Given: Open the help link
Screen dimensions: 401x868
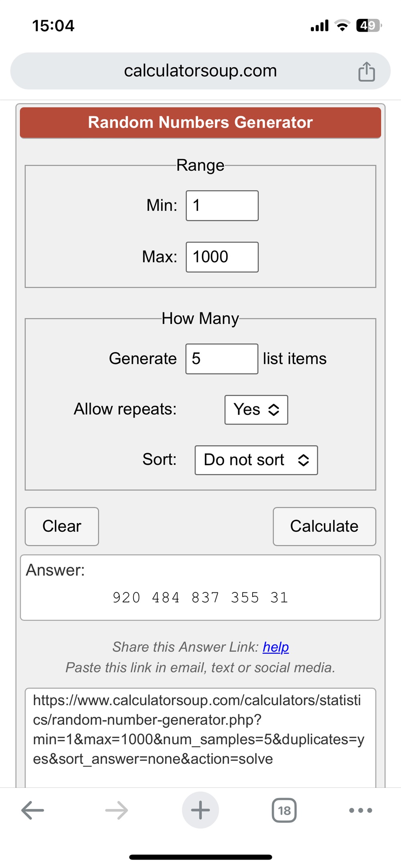Looking at the screenshot, I should [275, 647].
